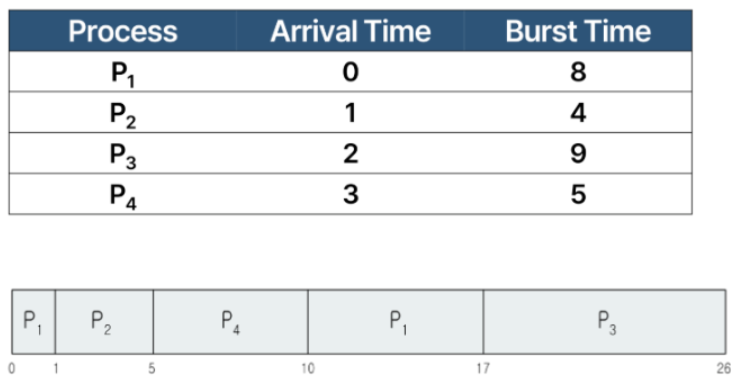This screenshot has width=736, height=381.
Task: Click P2's burst time value 4
Action: click(578, 113)
